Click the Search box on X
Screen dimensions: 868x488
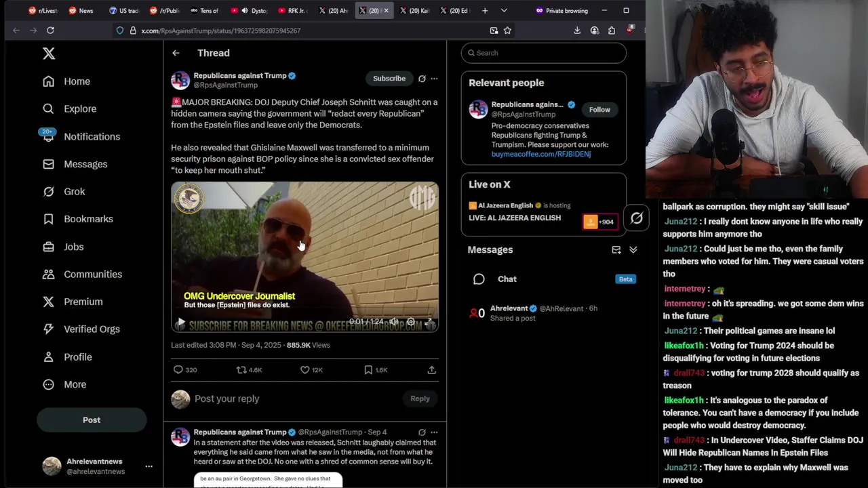(x=544, y=53)
